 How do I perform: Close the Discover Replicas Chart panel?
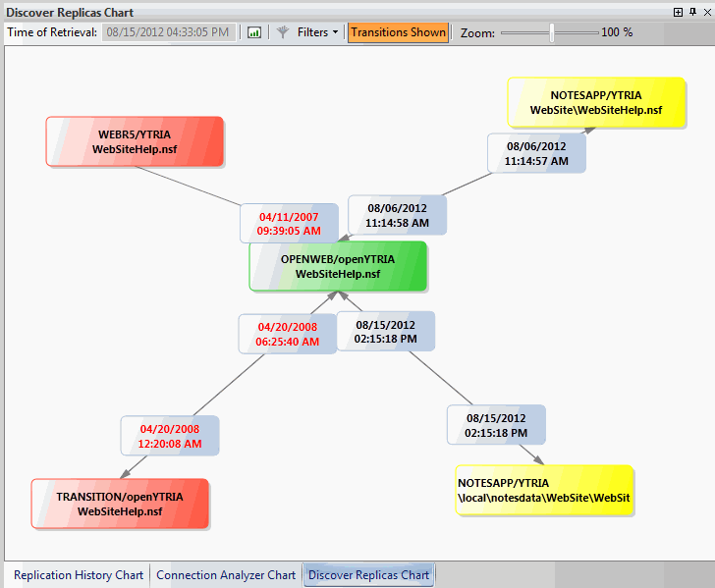tap(706, 12)
